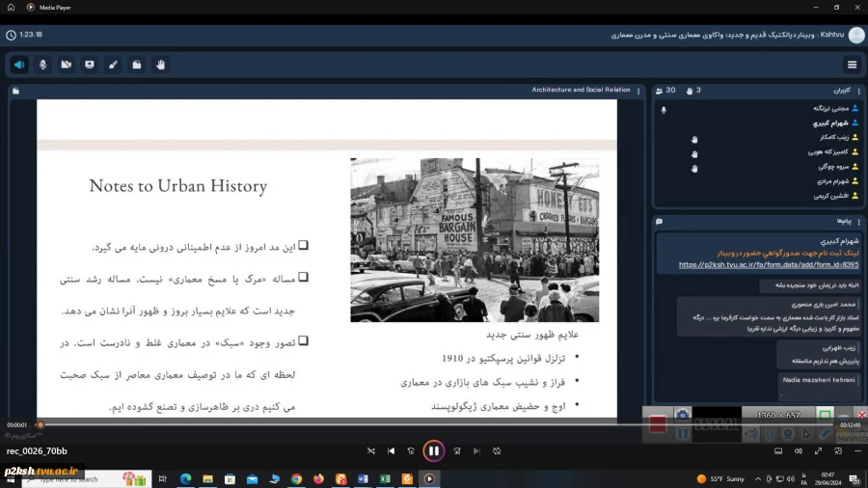Click raised hand icon in سروه چوگلی row

point(694,168)
